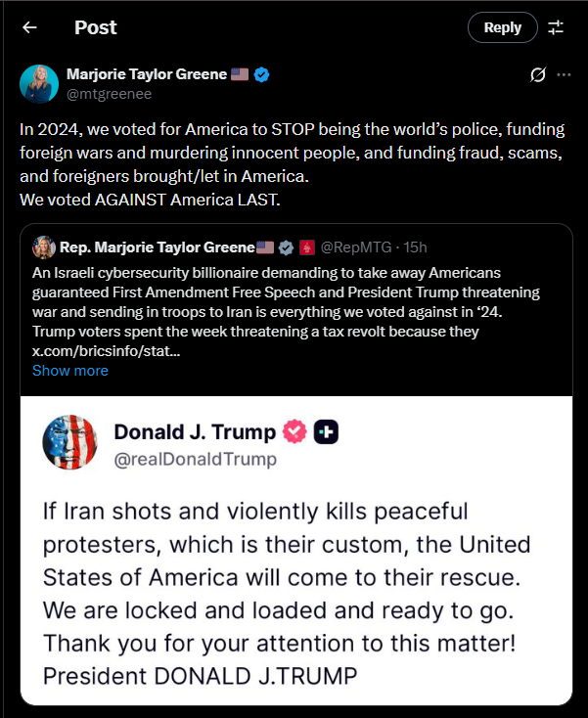Image resolution: width=588 pixels, height=718 pixels.
Task: Open the reply filter settings icon
Action: pos(556,27)
